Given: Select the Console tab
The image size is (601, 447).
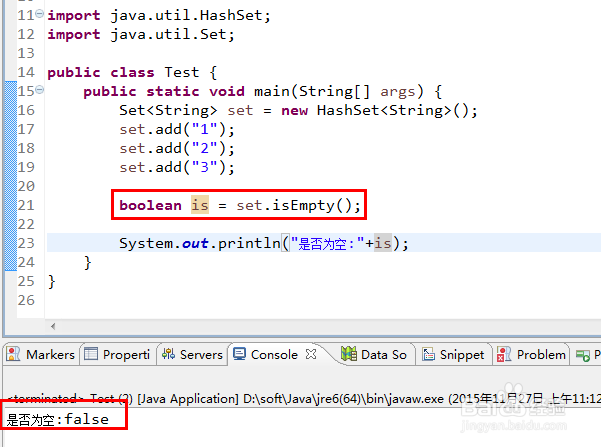Looking at the screenshot, I should (x=274, y=355).
